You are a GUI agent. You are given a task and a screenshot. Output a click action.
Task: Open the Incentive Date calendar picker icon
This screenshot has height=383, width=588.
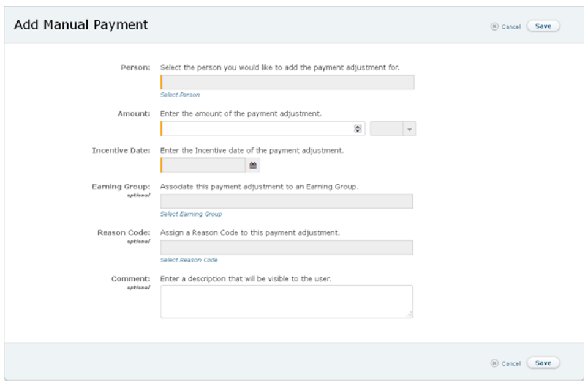point(254,165)
